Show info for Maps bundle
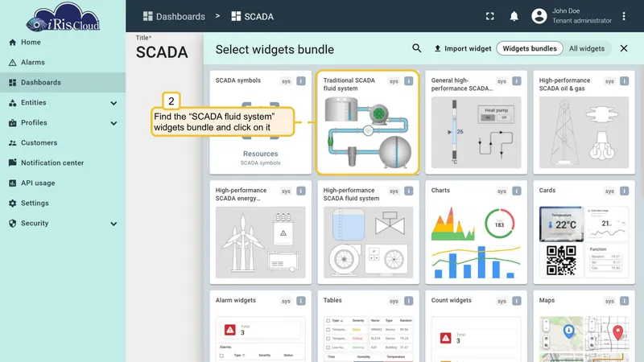The width and height of the screenshot is (644, 362). tap(625, 301)
